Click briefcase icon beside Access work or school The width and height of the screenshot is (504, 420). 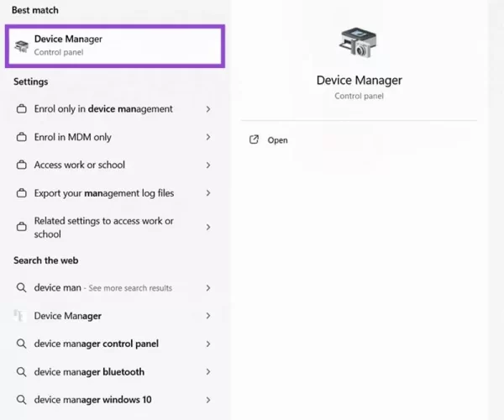(x=22, y=165)
